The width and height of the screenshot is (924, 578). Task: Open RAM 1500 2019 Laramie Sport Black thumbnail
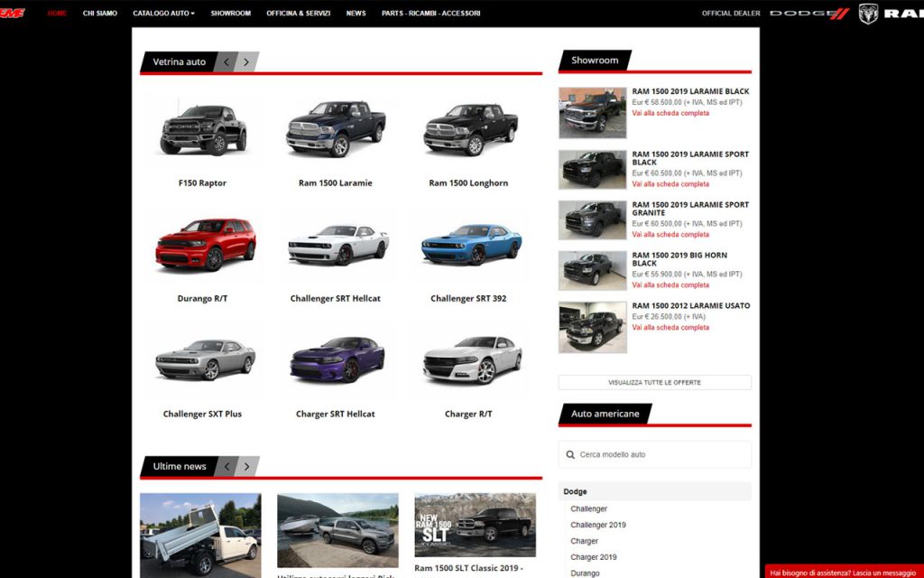coord(592,169)
